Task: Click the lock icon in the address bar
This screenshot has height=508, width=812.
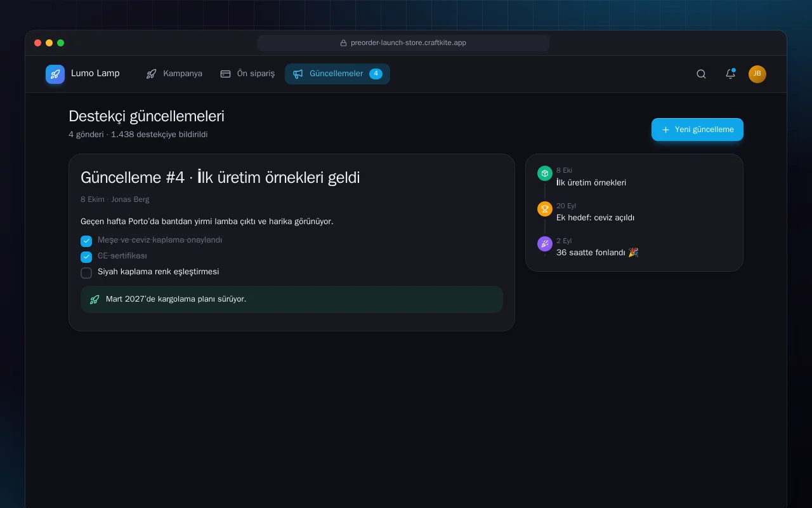Action: pos(344,43)
